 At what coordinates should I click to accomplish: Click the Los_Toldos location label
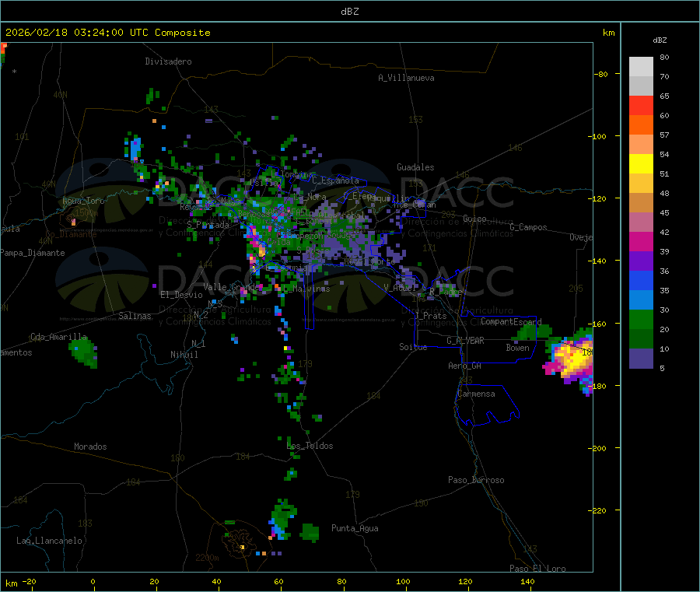pos(310,446)
